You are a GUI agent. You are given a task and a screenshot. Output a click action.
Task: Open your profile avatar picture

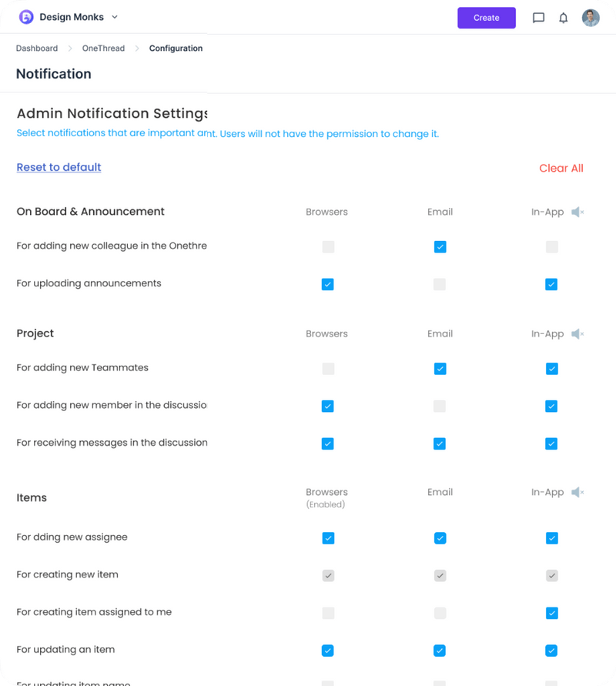pyautogui.click(x=590, y=18)
